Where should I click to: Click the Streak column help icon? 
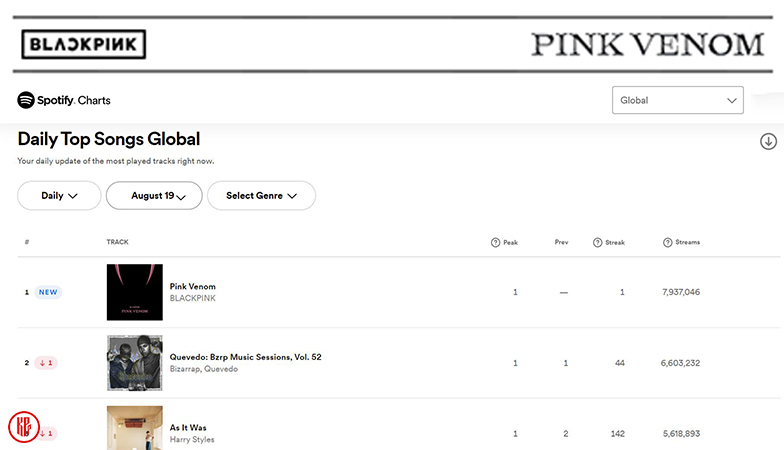click(x=597, y=243)
